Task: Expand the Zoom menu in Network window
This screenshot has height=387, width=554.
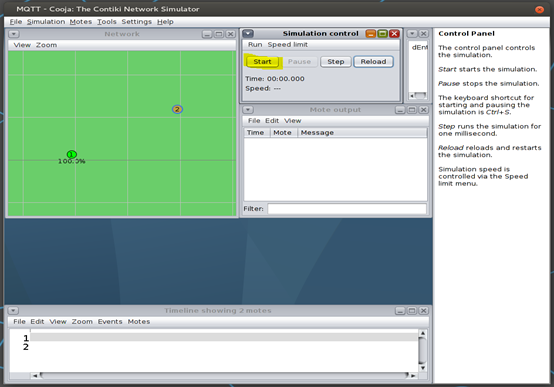Action: [x=46, y=45]
